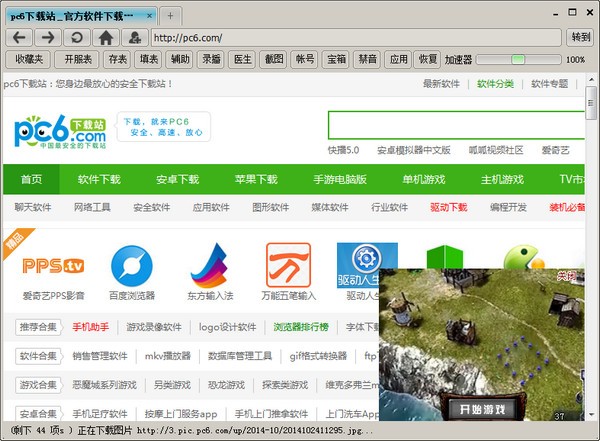Image resolution: width=600 pixels, height=441 pixels.
Task: Reload the page with refresh icon
Action: pos(77,38)
